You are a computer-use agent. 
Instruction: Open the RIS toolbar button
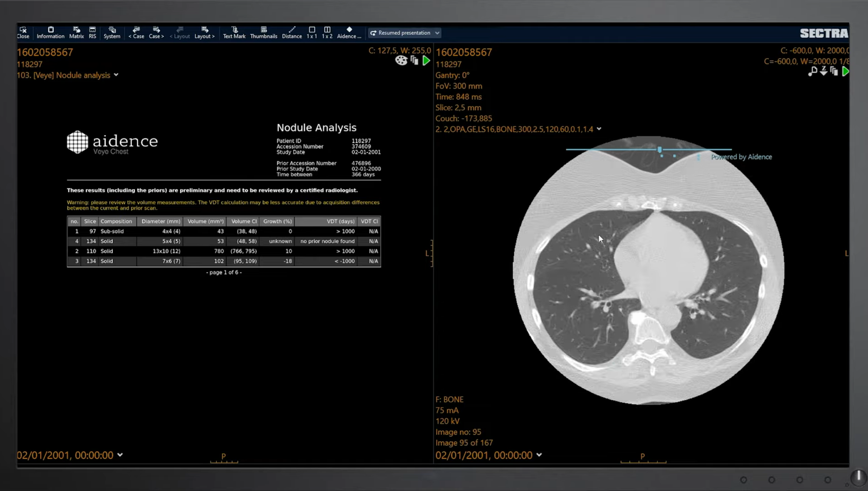pos(92,33)
